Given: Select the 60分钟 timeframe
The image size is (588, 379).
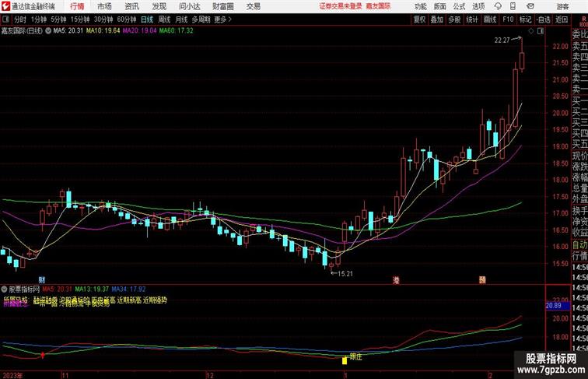Looking at the screenshot, I should click(127, 19).
